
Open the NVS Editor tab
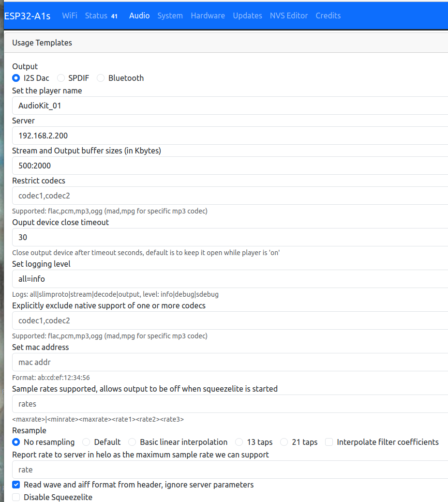289,15
